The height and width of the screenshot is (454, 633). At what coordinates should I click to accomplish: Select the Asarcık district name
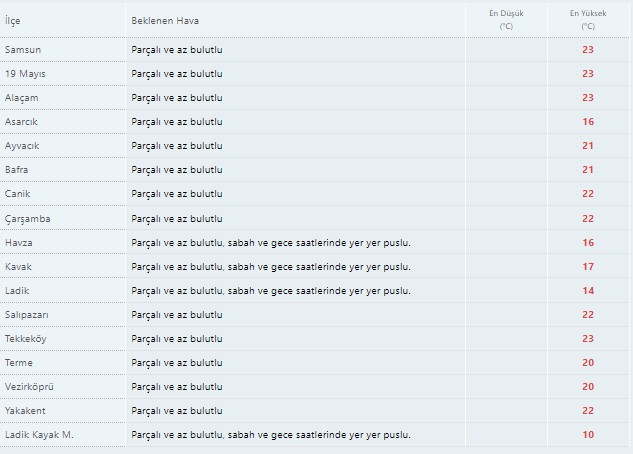click(x=21, y=121)
